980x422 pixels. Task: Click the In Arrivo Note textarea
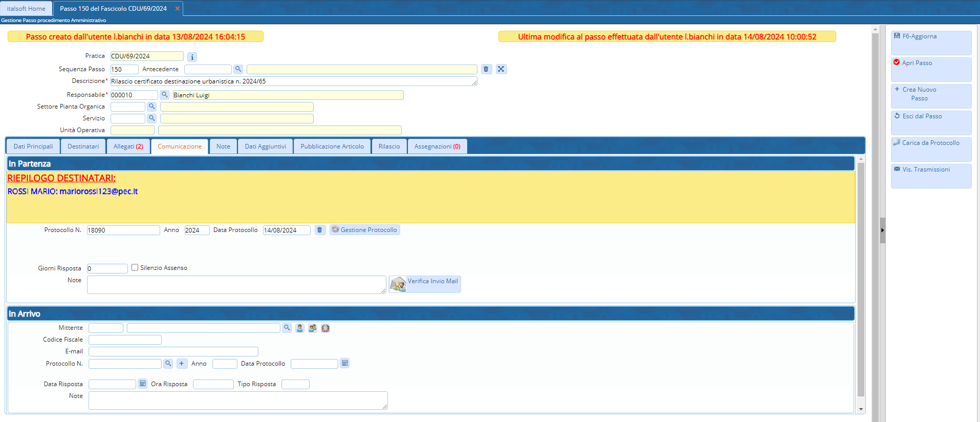pyautogui.click(x=238, y=400)
